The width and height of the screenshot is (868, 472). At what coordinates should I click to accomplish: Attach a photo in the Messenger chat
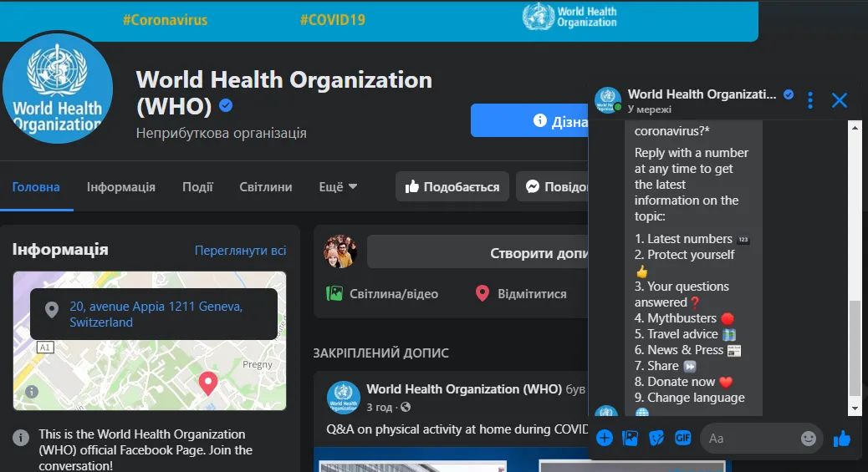631,438
